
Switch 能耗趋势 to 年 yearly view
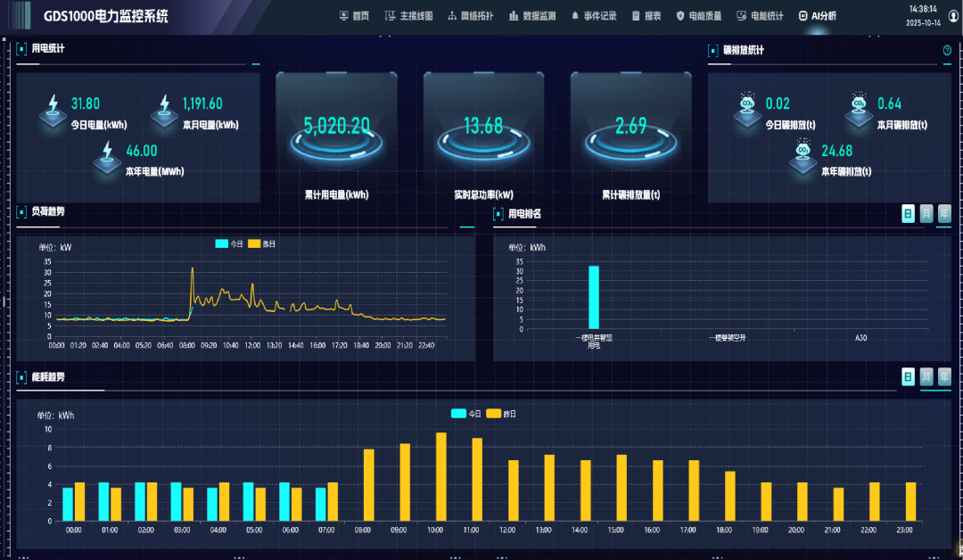[945, 376]
